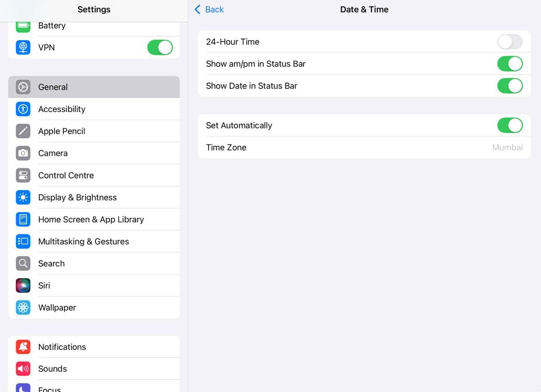Viewport: 541px width, 392px height.
Task: Open Display & Brightness settings
Action: click(x=94, y=197)
